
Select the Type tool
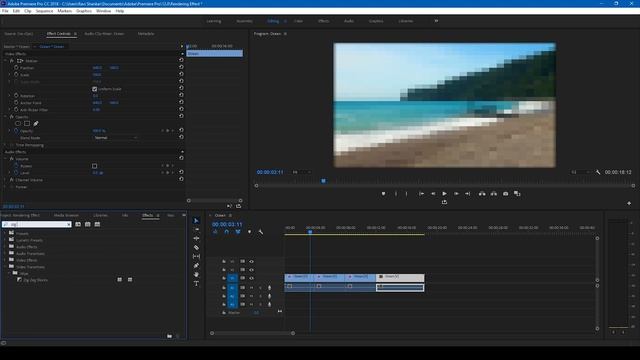click(x=196, y=283)
